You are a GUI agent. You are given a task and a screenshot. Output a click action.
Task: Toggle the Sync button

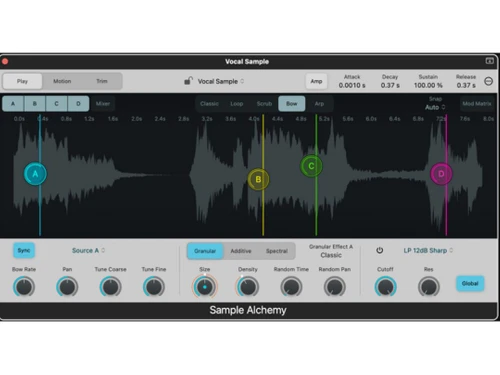tap(24, 250)
